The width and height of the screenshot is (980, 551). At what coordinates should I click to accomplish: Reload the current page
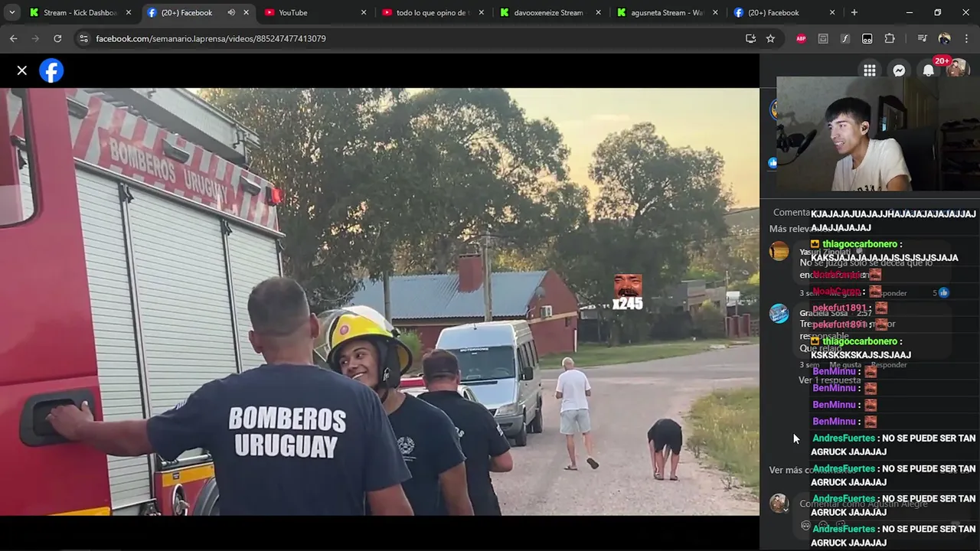click(x=57, y=38)
